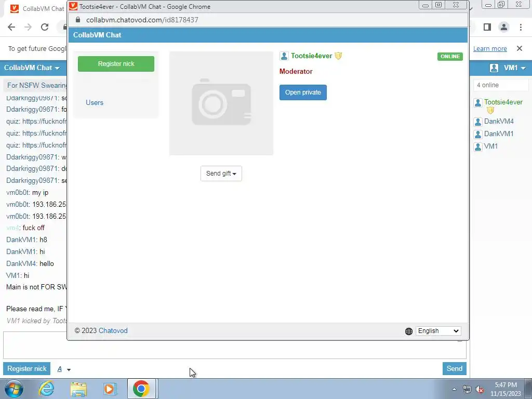Click the blue Register nick button at bottom

(x=27, y=368)
